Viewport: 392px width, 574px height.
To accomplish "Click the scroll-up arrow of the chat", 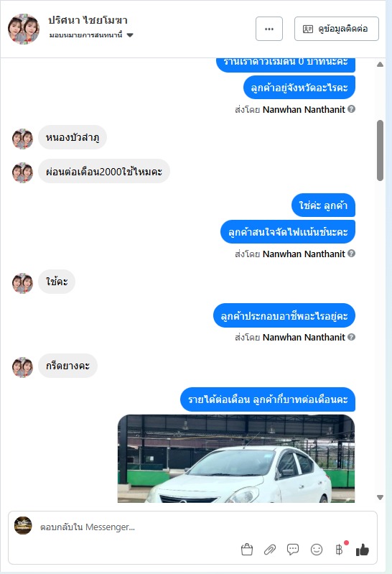I will [x=381, y=65].
